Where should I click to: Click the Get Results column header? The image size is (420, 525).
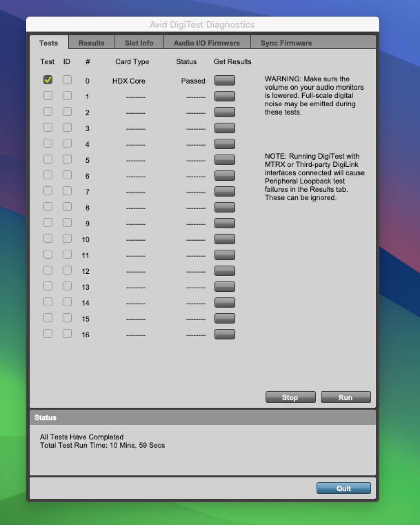coord(233,62)
